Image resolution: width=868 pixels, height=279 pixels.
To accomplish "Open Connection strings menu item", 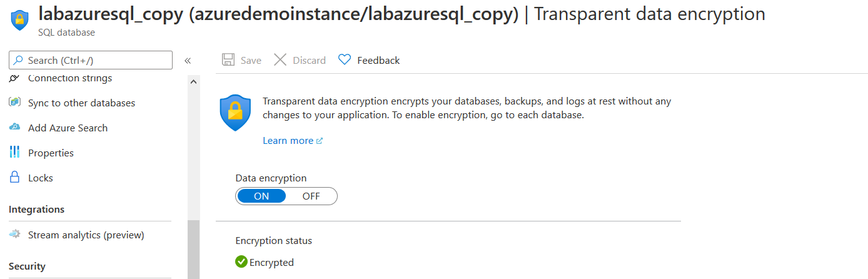I will click(x=70, y=79).
